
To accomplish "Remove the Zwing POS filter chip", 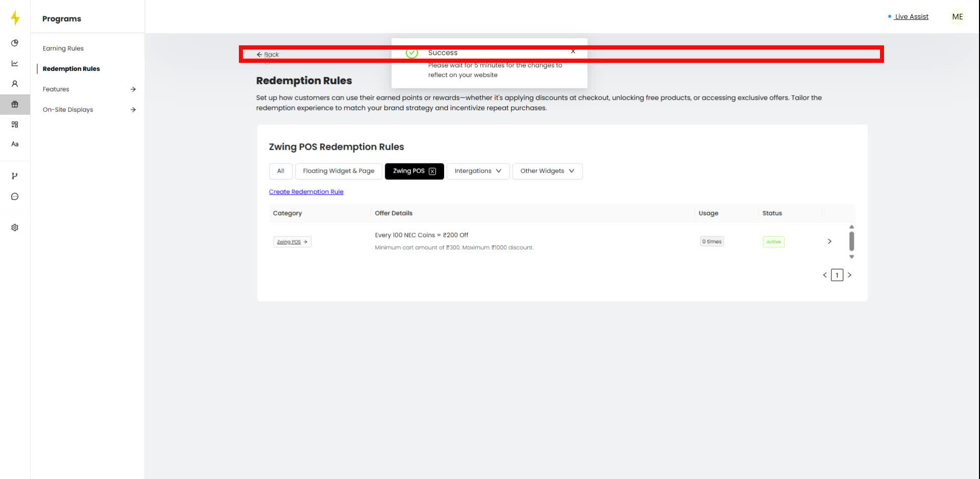I will point(432,171).
